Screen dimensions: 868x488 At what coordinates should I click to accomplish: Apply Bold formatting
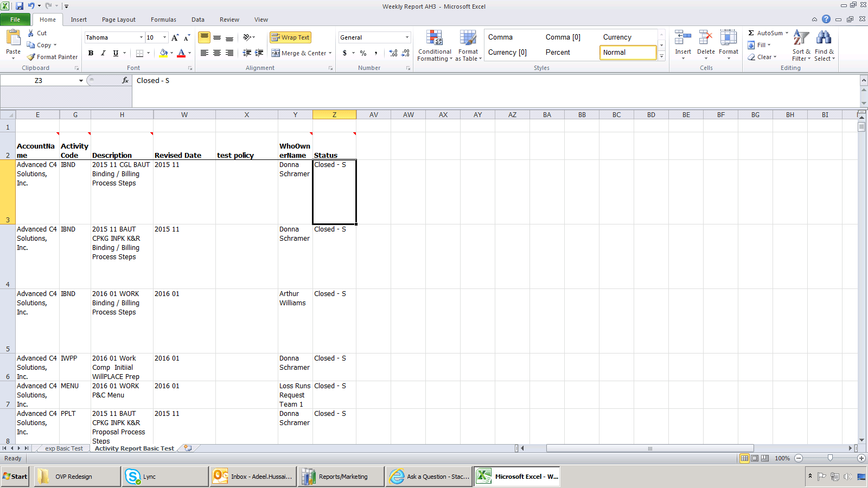tap(91, 53)
